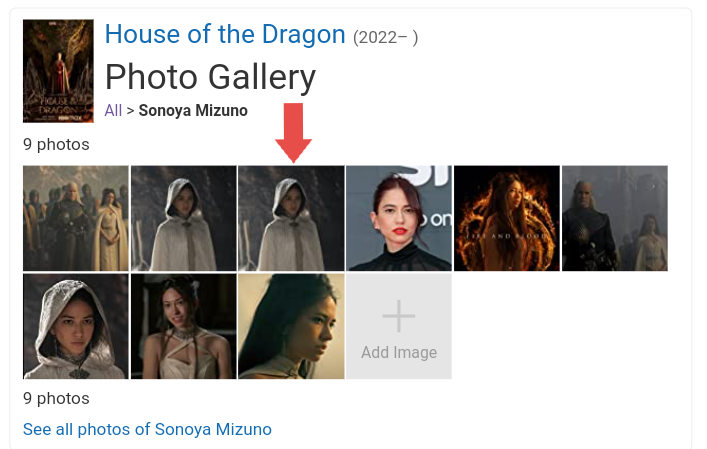The image size is (707, 449).
Task: Click the "Add Image" label
Action: 398,352
